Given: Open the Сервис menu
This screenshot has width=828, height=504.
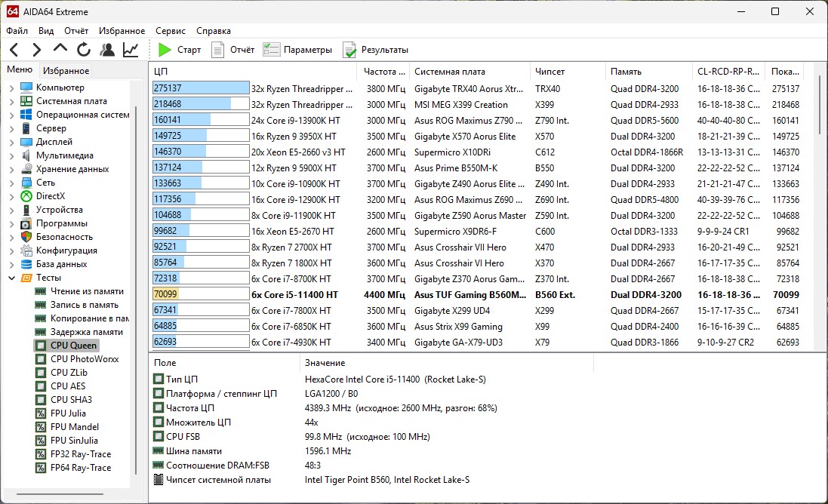Looking at the screenshot, I should pos(171,31).
